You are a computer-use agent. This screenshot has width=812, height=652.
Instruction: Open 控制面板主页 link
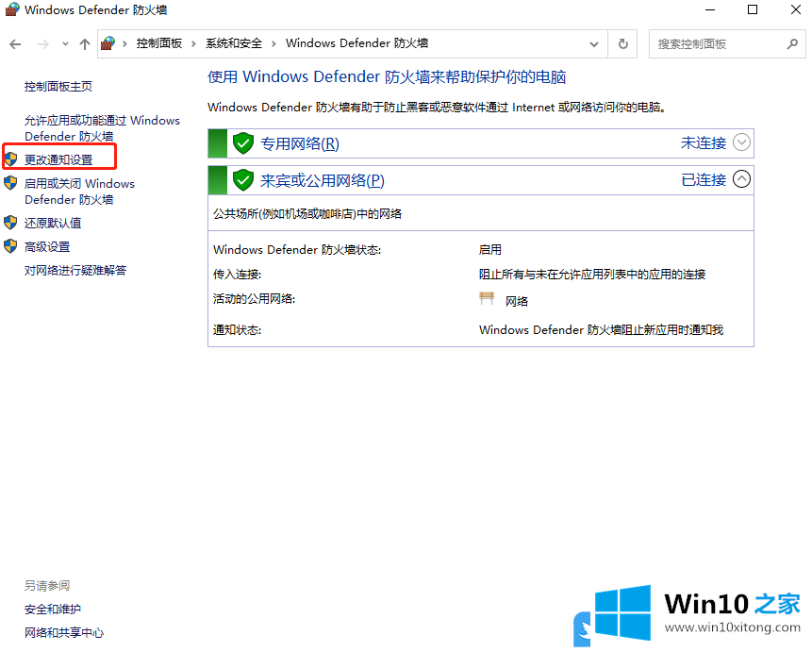[x=58, y=87]
